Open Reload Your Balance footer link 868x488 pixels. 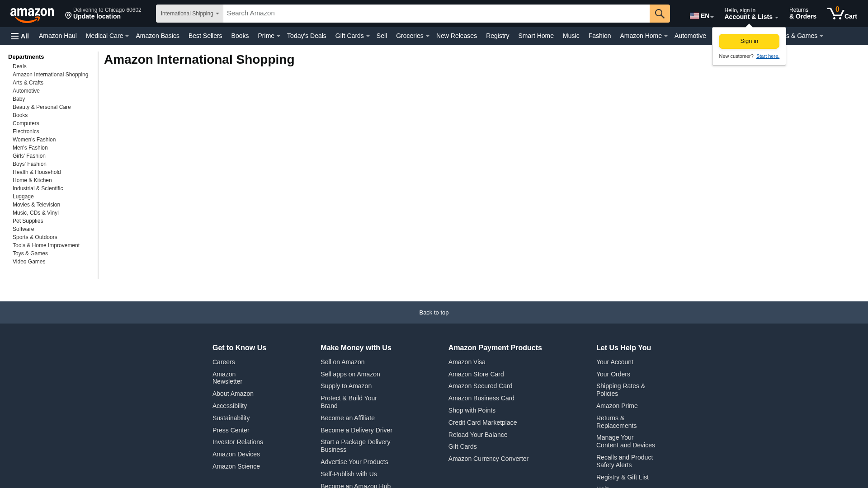click(x=477, y=435)
